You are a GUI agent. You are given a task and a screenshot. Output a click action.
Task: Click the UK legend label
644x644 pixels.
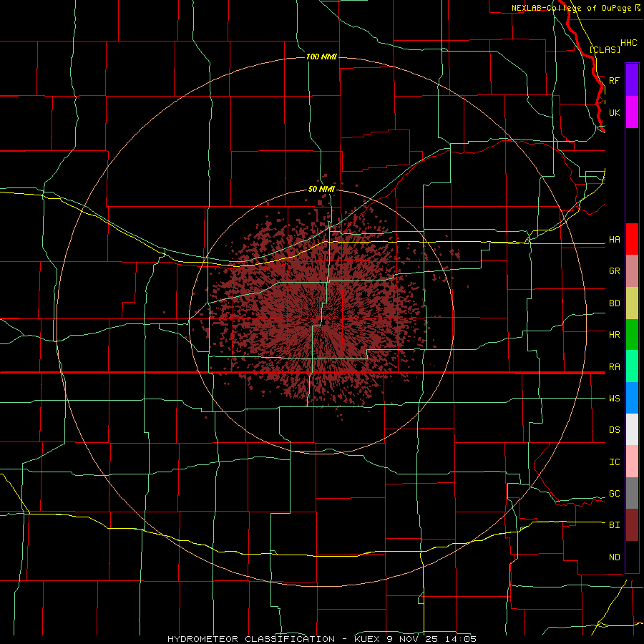(614, 112)
